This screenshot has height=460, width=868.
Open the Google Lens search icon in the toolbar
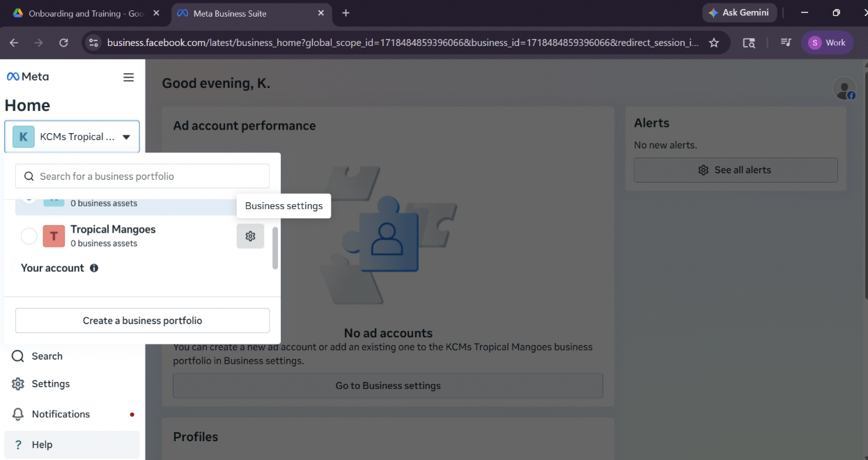[x=749, y=43]
